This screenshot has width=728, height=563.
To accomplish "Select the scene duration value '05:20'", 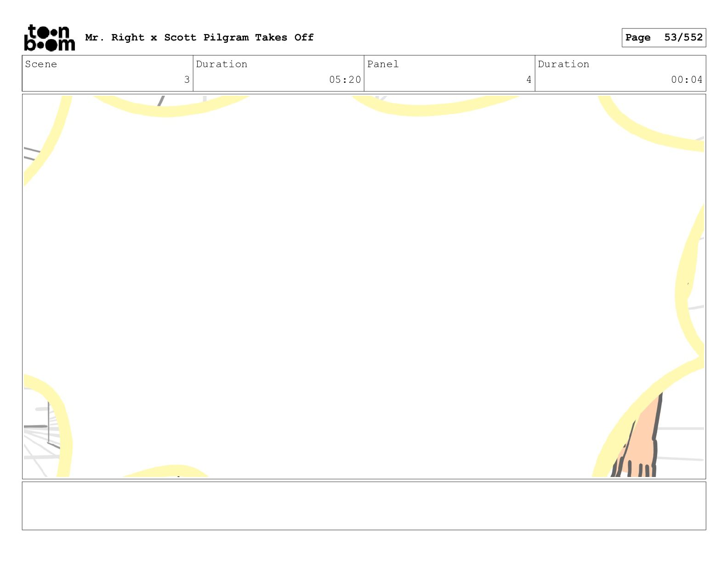I will (x=345, y=80).
